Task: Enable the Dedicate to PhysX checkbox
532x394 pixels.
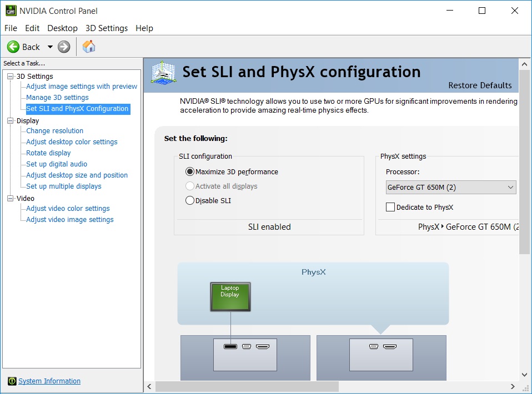Action: (390, 207)
